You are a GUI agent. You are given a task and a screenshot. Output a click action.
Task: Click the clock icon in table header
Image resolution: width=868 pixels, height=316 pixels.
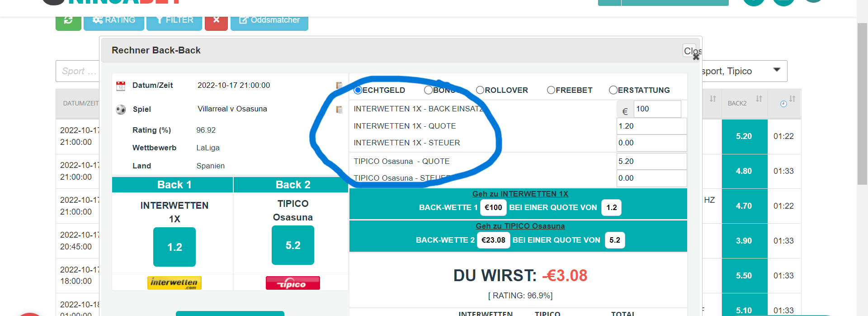(x=783, y=104)
